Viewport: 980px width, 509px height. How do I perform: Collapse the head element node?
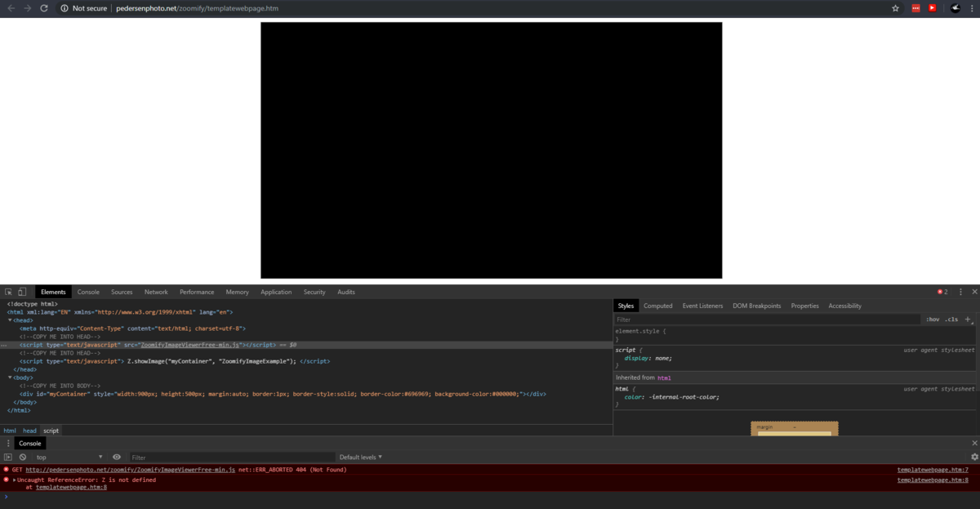(10, 320)
